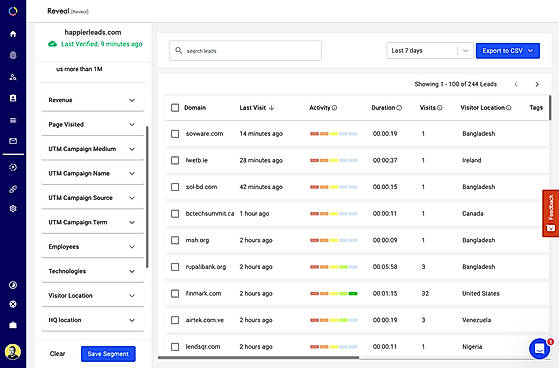
Task: Click Export to CSV button
Action: pos(508,51)
